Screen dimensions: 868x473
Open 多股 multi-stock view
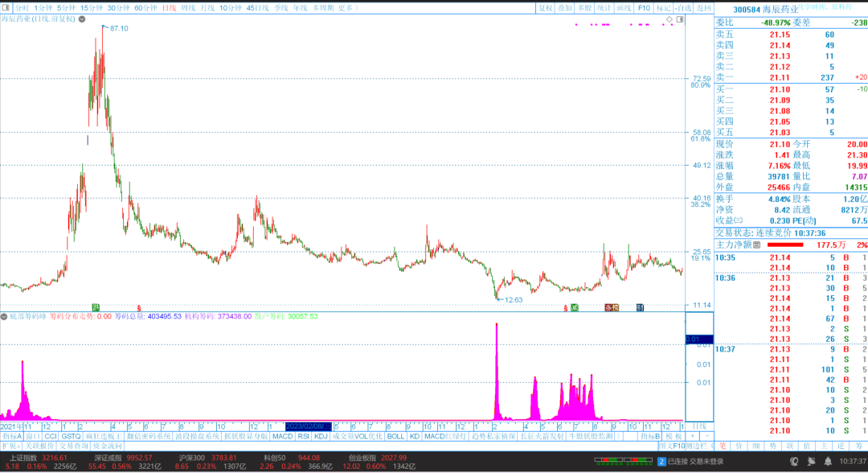point(584,8)
